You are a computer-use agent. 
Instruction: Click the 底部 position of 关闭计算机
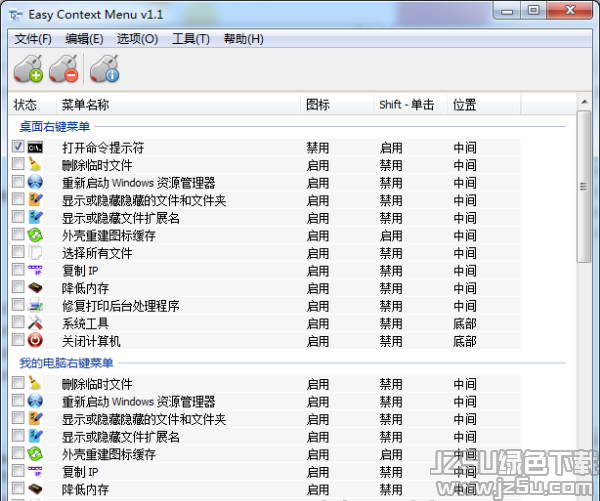click(465, 341)
